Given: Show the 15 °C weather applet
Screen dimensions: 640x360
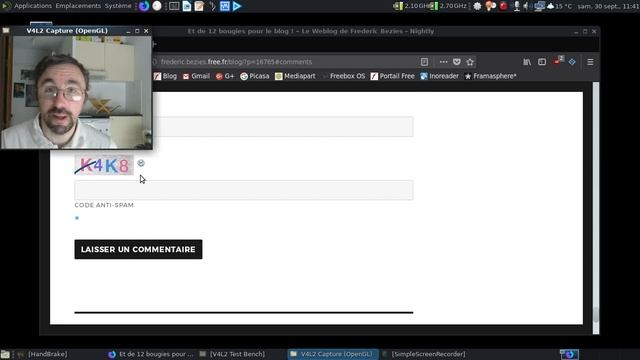Looking at the screenshot, I should [x=559, y=6].
